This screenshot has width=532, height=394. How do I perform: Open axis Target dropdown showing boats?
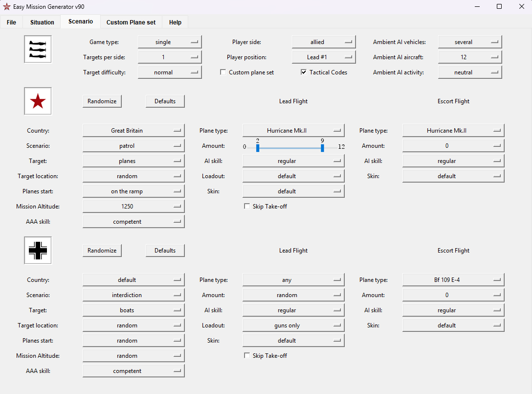(133, 310)
